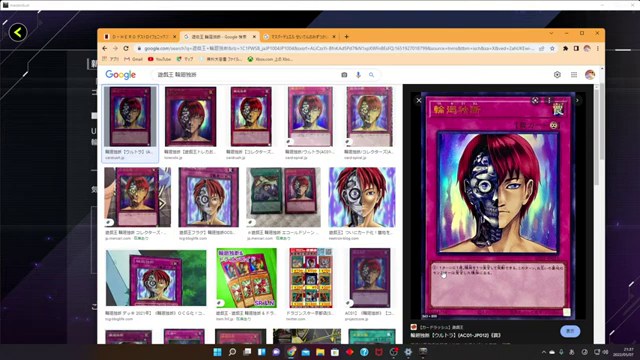The height and width of the screenshot is (360, 640).
Task: Click the magnifier search button in Google
Action: pos(371,75)
